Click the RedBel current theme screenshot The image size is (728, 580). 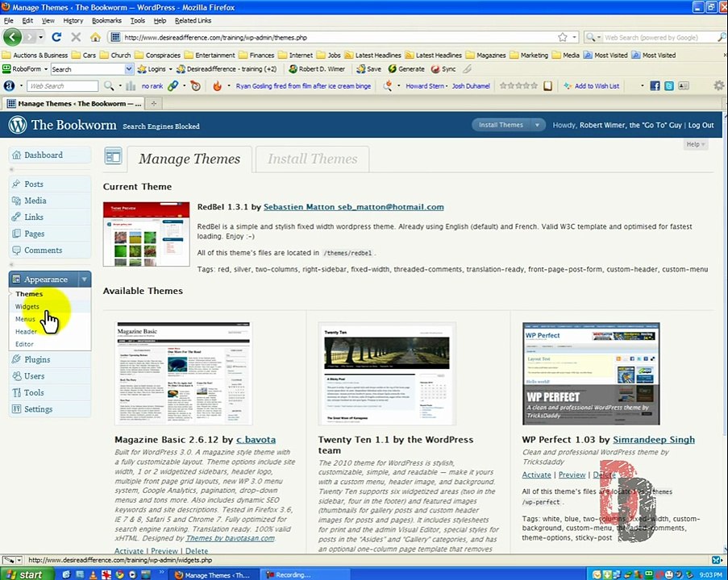[x=146, y=234]
